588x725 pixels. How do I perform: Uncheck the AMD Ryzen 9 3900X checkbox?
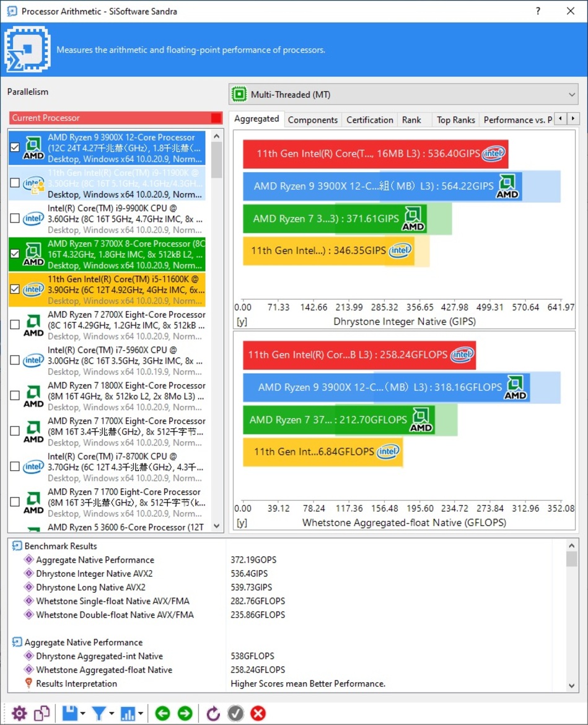[15, 147]
